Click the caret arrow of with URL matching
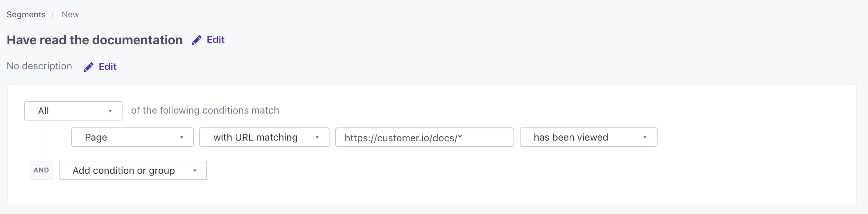868x214 pixels. 317,137
